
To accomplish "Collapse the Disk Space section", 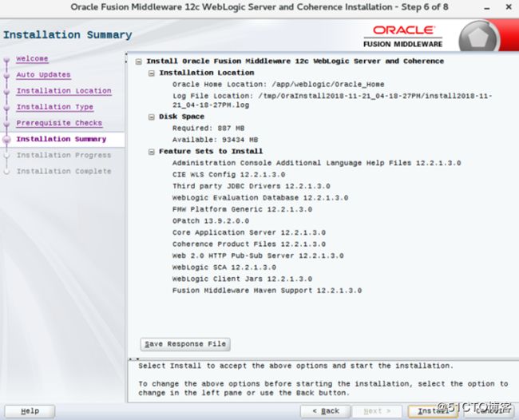I will pos(151,117).
